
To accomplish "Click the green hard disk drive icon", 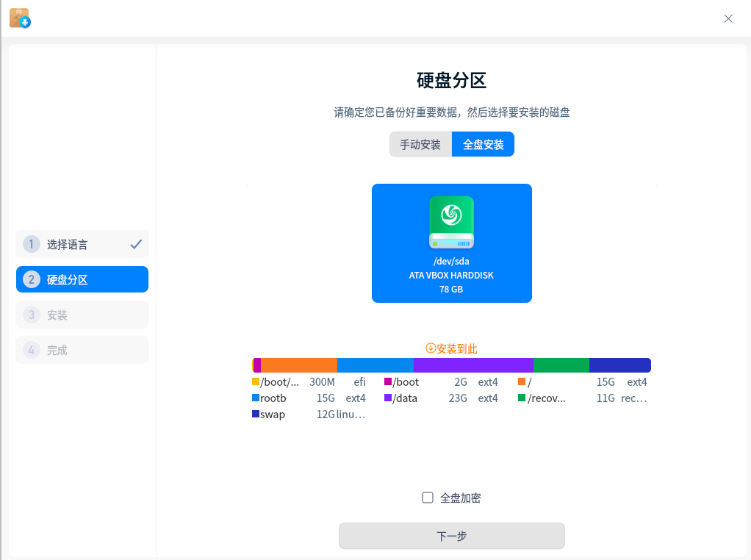I will 451,222.
